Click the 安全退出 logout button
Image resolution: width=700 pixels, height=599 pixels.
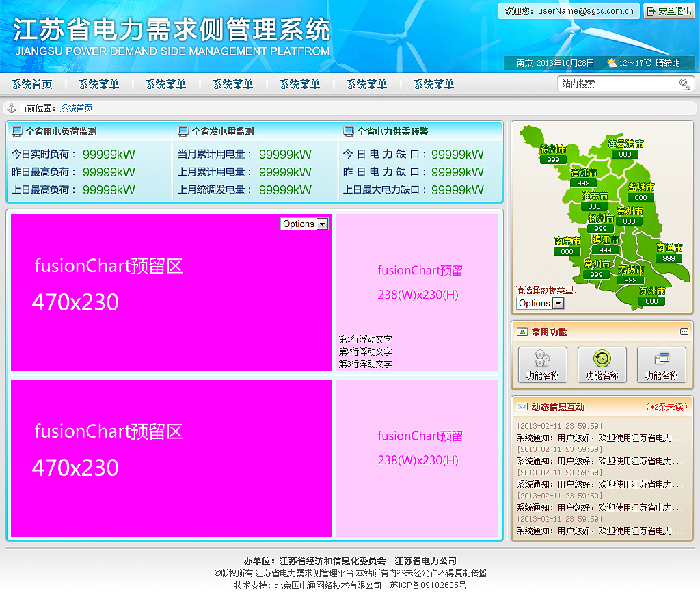tap(669, 11)
